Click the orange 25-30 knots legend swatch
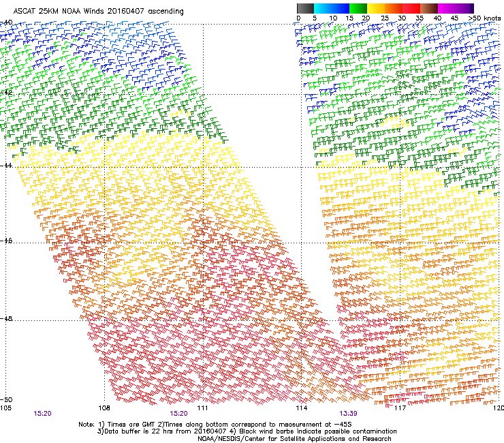Viewport: 504px width, 443px height. click(x=394, y=8)
